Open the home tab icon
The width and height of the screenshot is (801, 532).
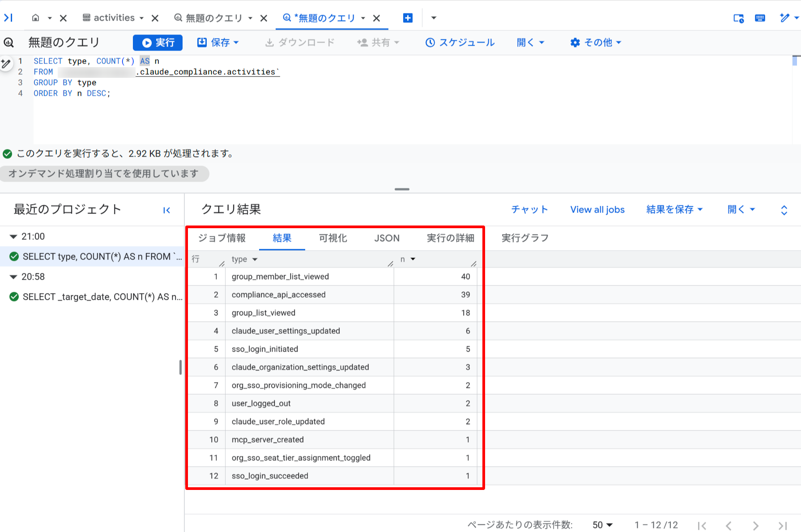[36, 18]
